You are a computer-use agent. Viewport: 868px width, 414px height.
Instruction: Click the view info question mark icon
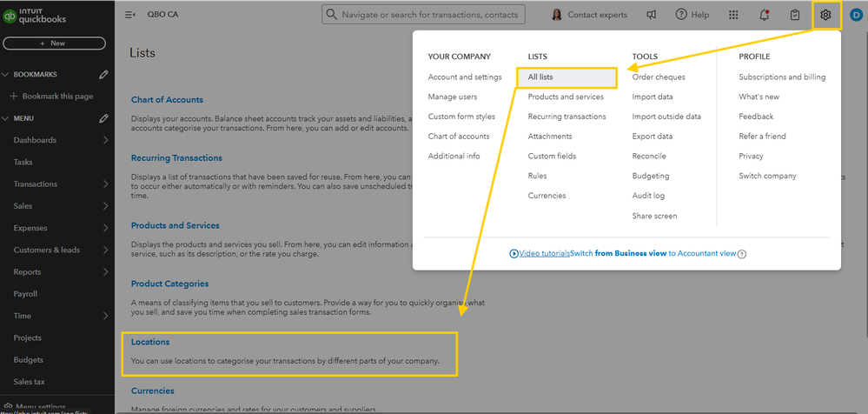(x=742, y=254)
